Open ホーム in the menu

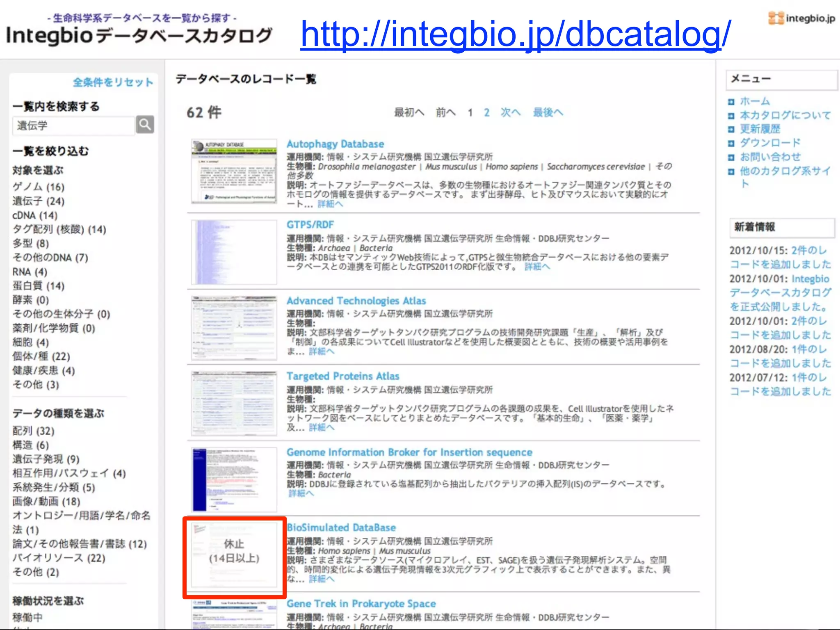tap(755, 101)
